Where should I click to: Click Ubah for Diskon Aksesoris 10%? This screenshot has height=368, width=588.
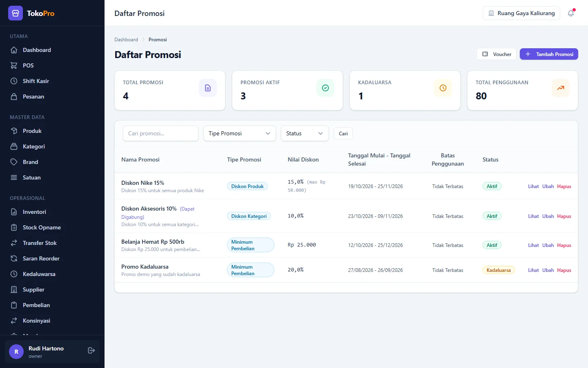coord(548,216)
